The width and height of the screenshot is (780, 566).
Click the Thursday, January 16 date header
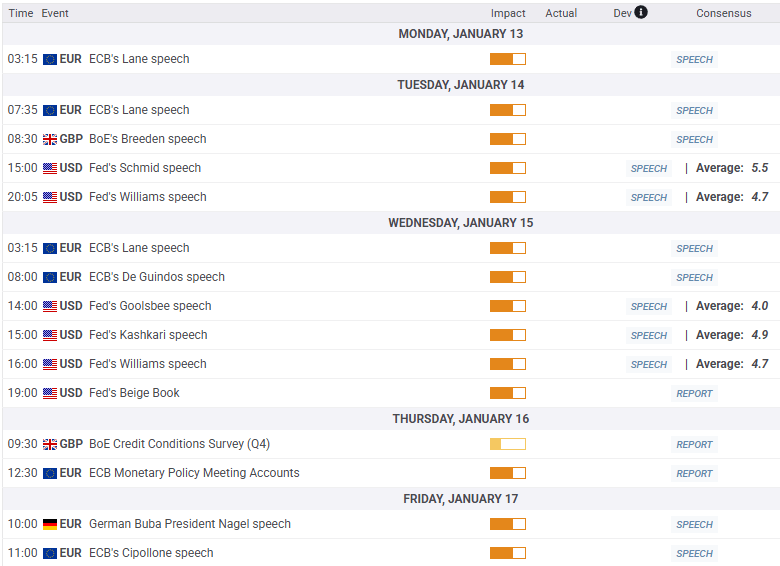(x=461, y=418)
